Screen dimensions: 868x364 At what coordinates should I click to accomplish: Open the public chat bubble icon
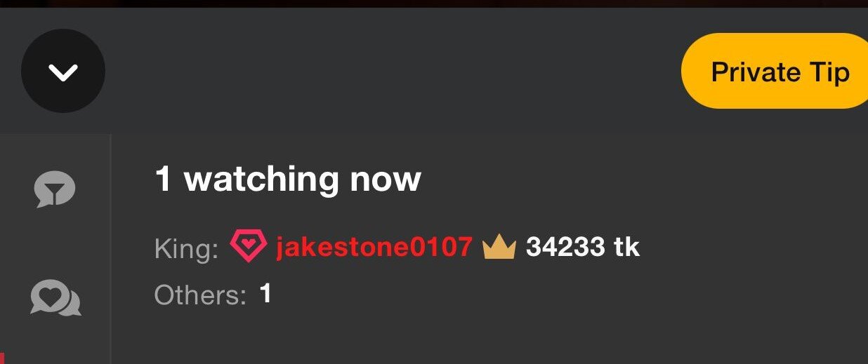click(54, 190)
